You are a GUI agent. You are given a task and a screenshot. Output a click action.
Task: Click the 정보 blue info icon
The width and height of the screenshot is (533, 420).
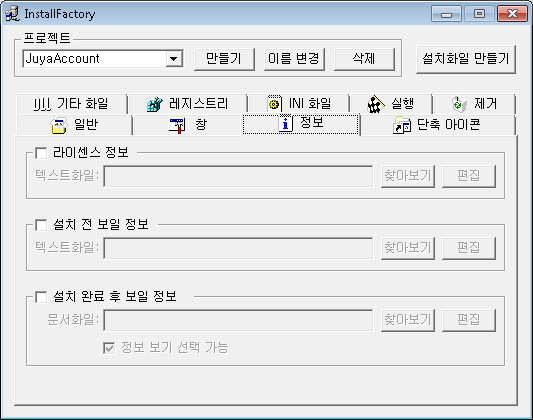(x=286, y=123)
